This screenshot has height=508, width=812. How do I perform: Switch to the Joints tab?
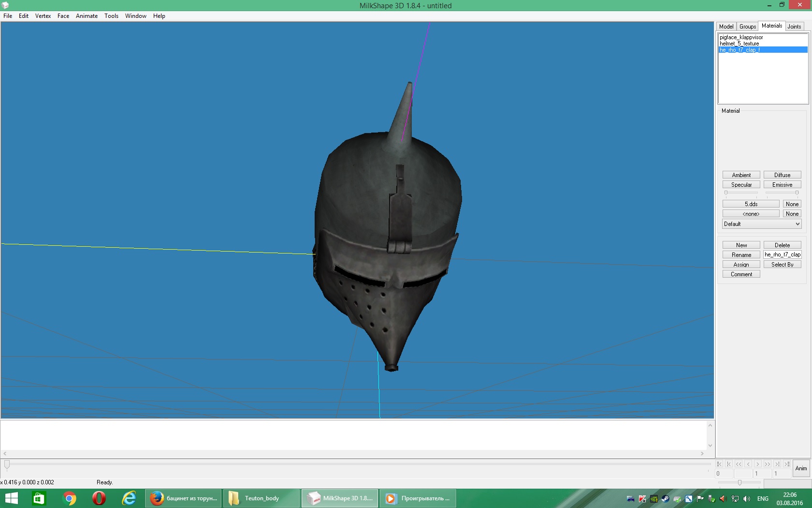794,27
